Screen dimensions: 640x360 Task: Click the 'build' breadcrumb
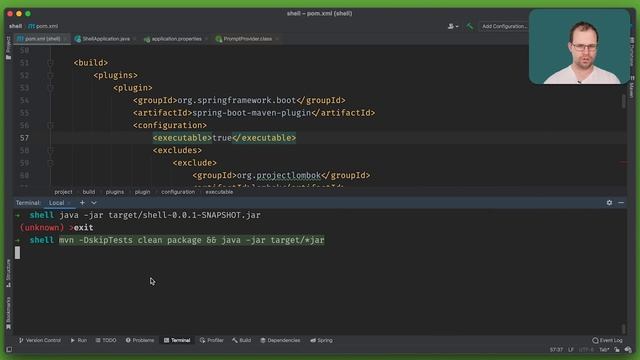[x=89, y=192]
